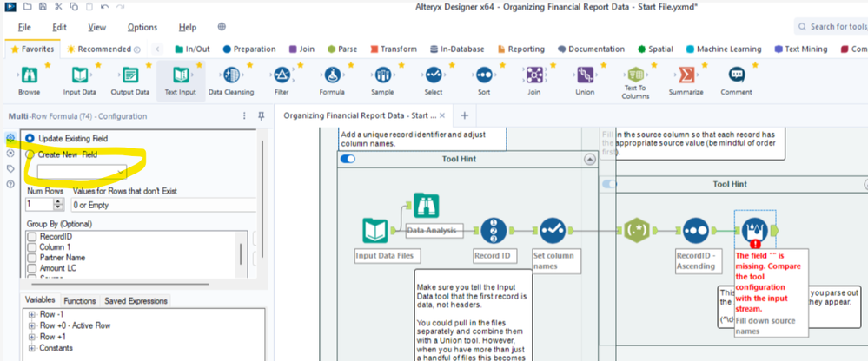868x361 pixels.
Task: Select the Sample tool
Action: click(382, 80)
